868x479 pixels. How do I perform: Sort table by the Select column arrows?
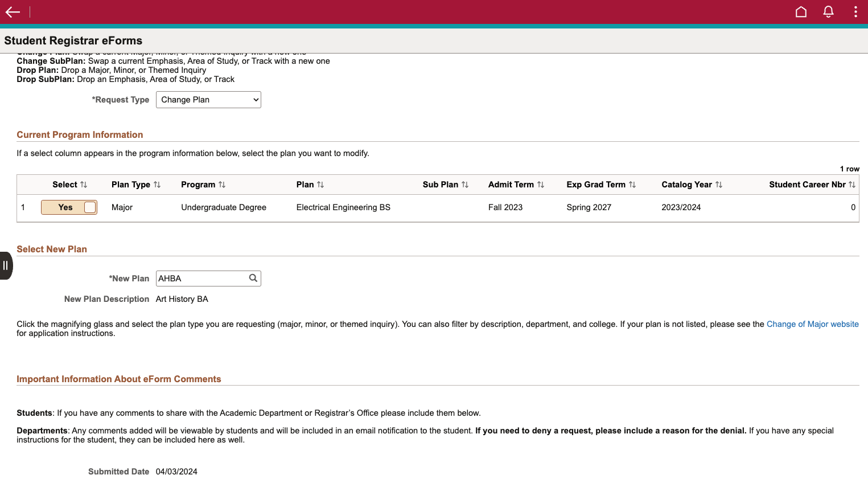[x=84, y=185]
